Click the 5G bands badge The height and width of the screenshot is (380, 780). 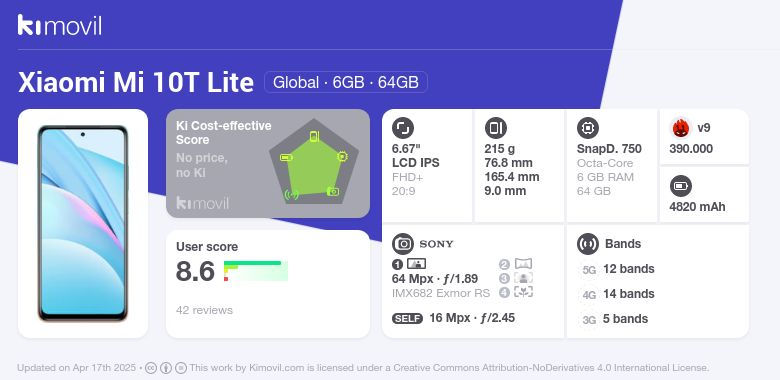tap(589, 270)
